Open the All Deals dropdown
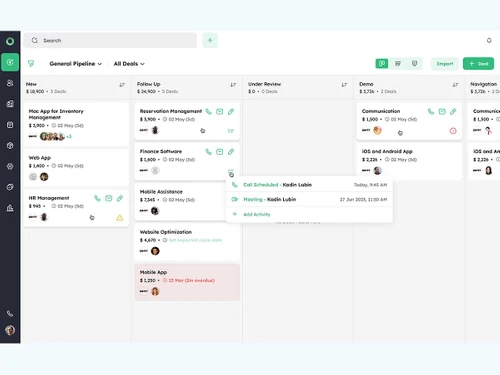 pos(129,64)
